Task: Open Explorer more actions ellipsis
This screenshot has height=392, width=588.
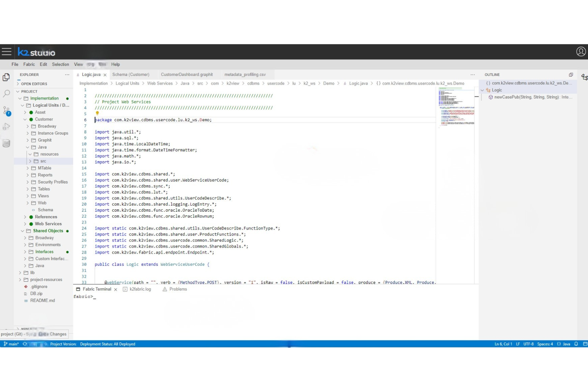Action: pos(67,75)
